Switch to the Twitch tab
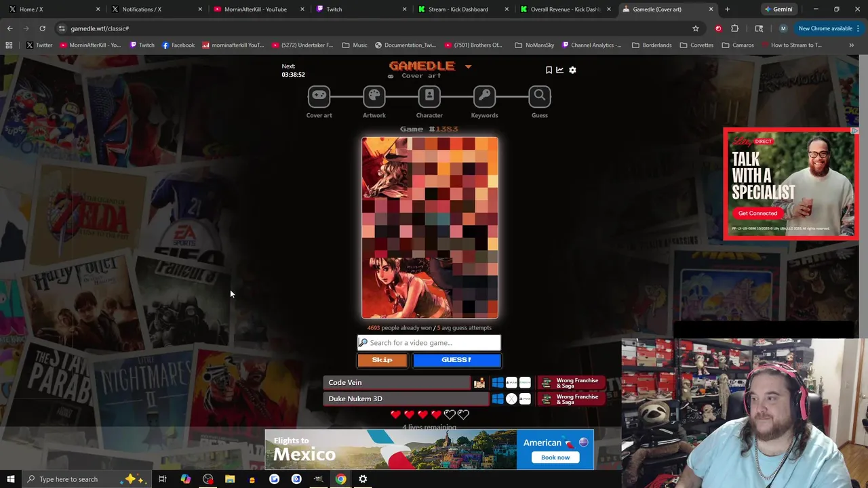868x488 pixels. [x=361, y=9]
